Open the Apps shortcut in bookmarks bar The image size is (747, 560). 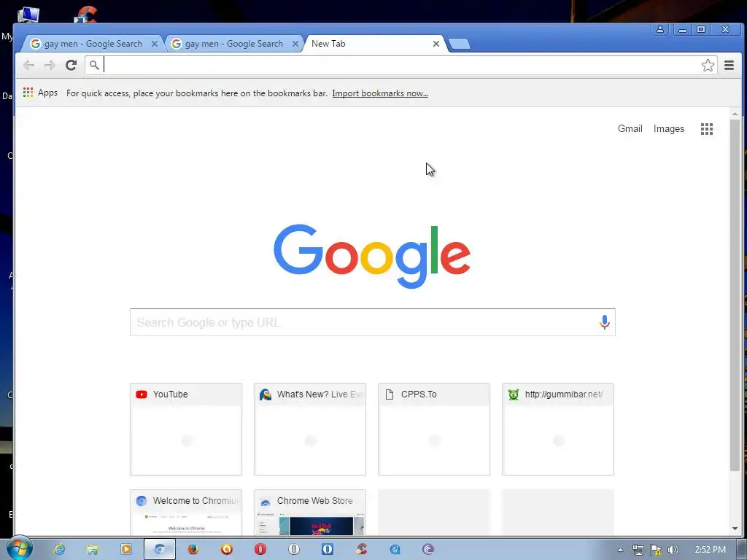pyautogui.click(x=41, y=93)
